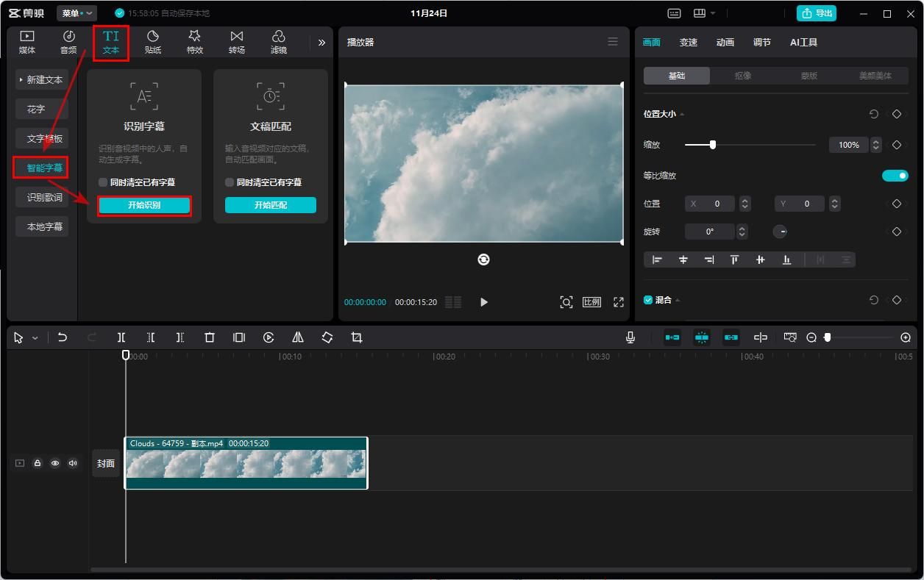Expand more tabs with double chevron
924x580 pixels.
point(321,43)
